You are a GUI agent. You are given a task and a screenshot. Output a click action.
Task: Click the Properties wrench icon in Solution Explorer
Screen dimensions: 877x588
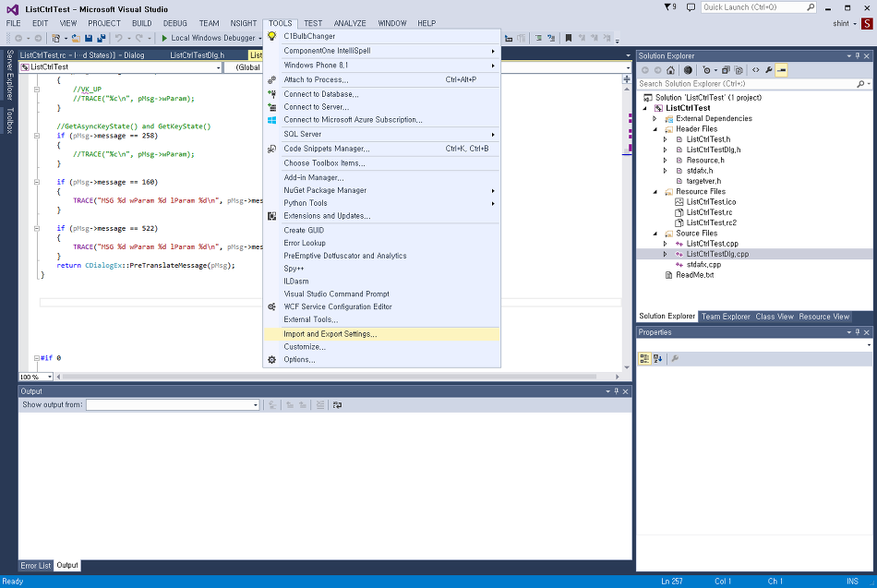click(x=768, y=70)
